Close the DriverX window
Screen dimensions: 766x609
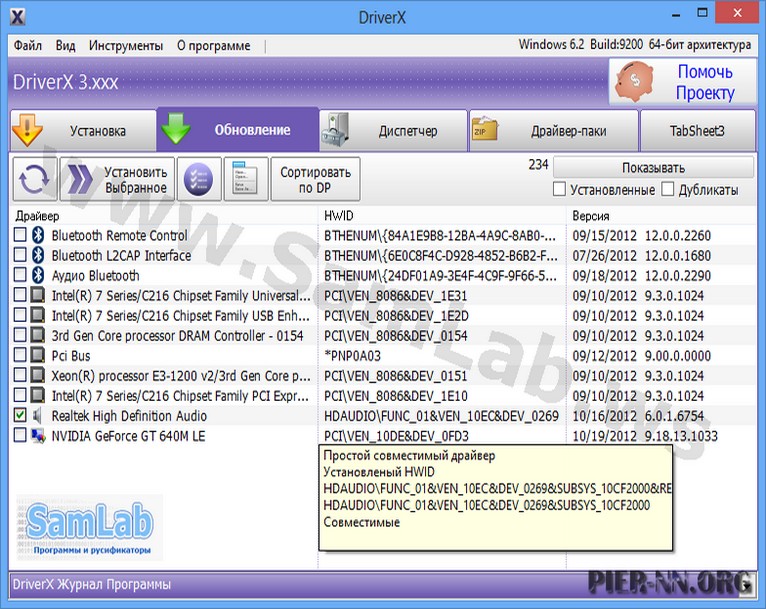(737, 13)
